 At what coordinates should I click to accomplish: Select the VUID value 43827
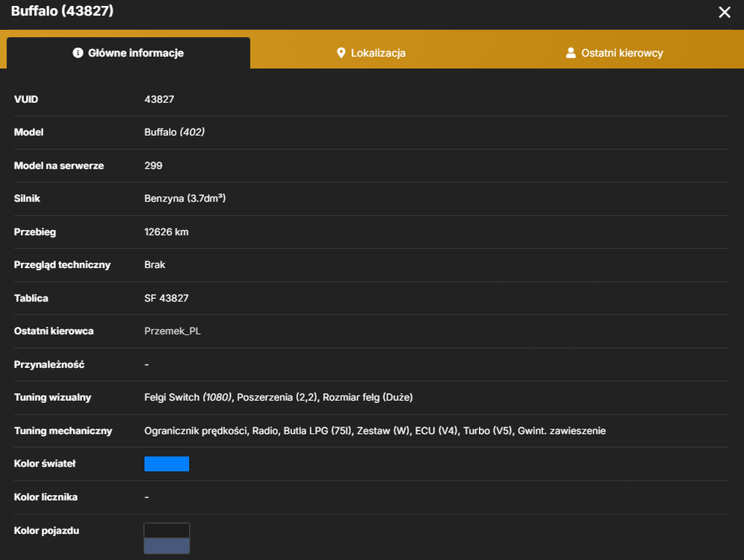pos(159,99)
